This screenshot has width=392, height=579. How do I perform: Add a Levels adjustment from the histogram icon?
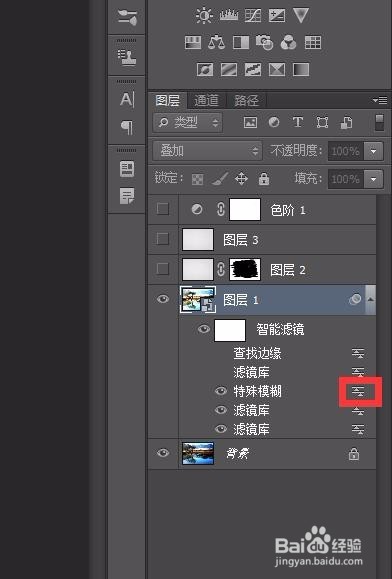point(229,16)
